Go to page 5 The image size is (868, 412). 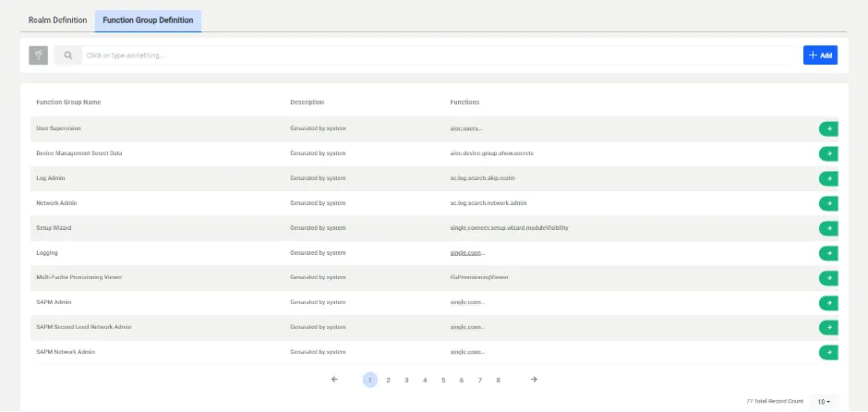pyautogui.click(x=443, y=380)
